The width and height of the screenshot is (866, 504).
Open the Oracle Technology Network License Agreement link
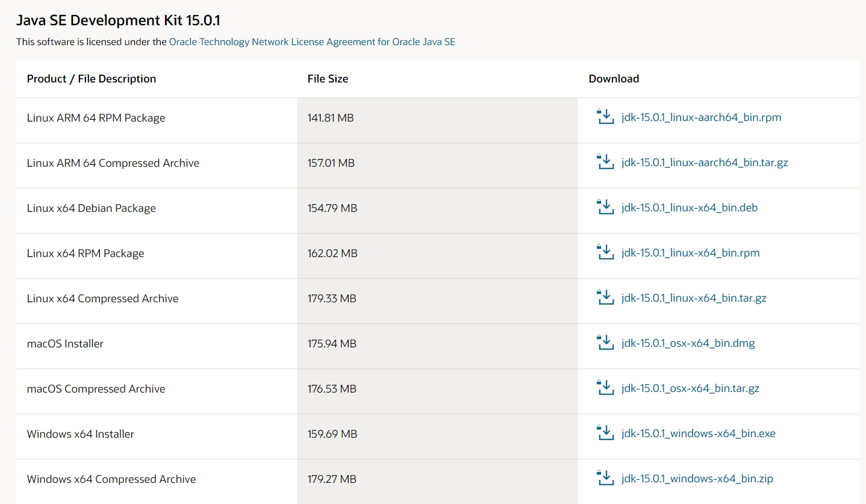(x=312, y=42)
